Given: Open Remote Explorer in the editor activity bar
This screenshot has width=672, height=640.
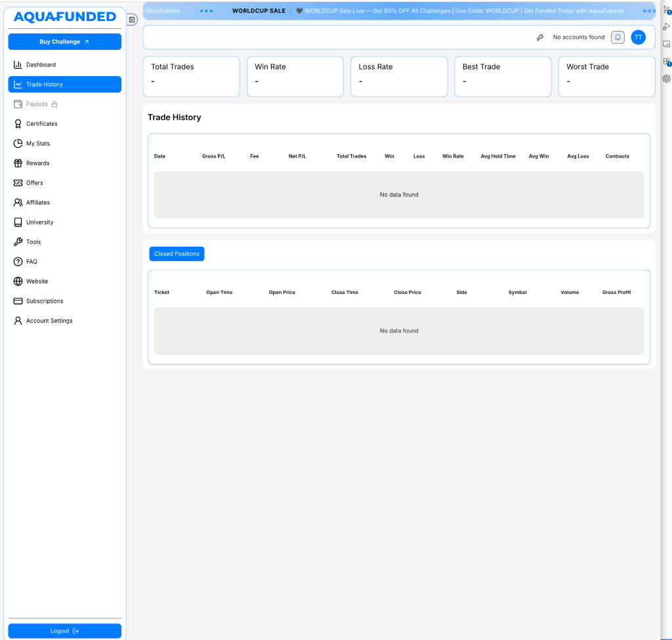Looking at the screenshot, I should click(x=667, y=44).
